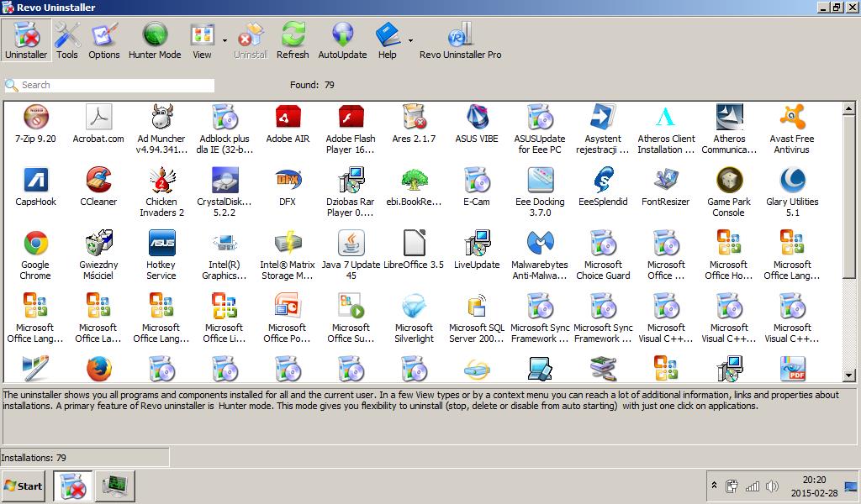
Task: Expand the Help dropdown arrow
Action: (410, 41)
